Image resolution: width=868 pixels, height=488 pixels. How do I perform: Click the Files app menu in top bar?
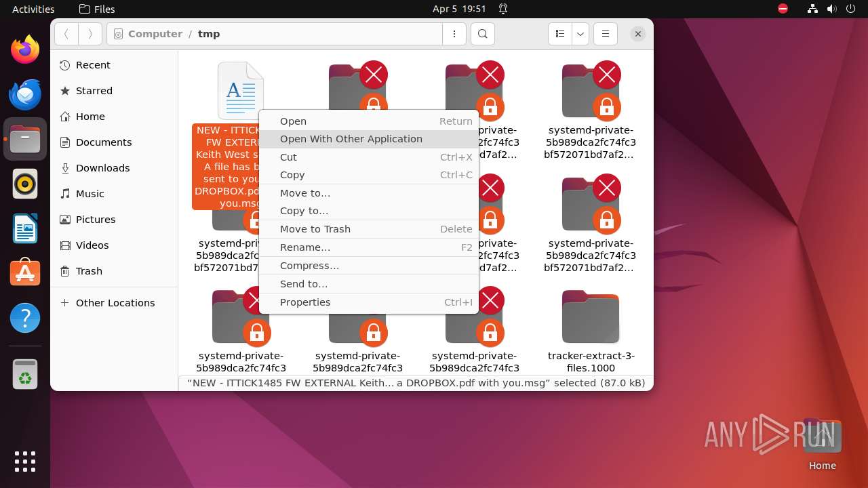coord(97,9)
